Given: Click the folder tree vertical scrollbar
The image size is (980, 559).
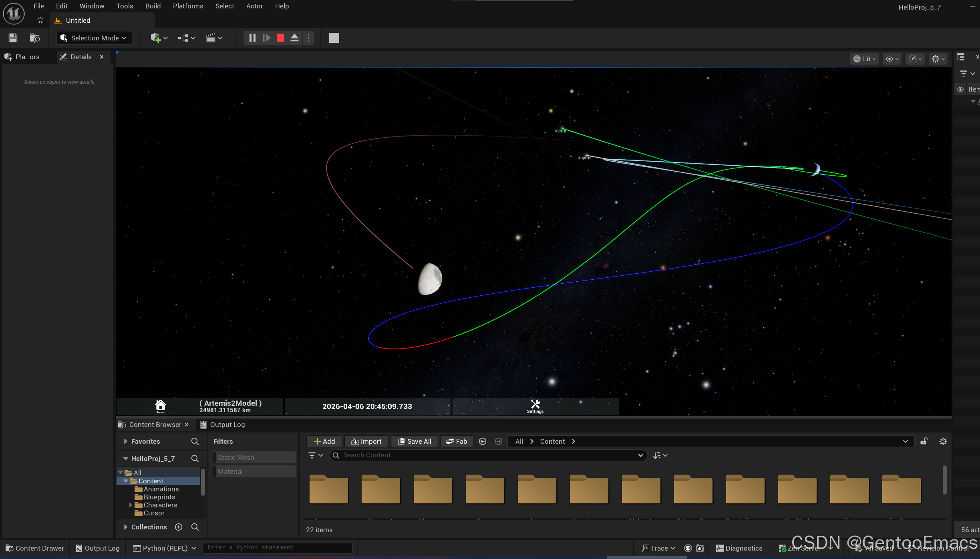Looking at the screenshot, I should (203, 482).
